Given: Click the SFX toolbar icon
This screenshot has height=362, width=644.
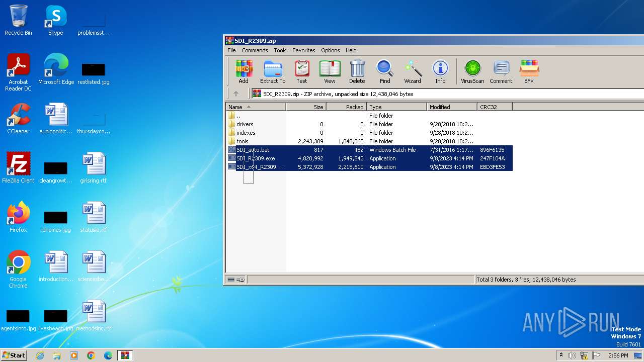Looking at the screenshot, I should (x=529, y=71).
